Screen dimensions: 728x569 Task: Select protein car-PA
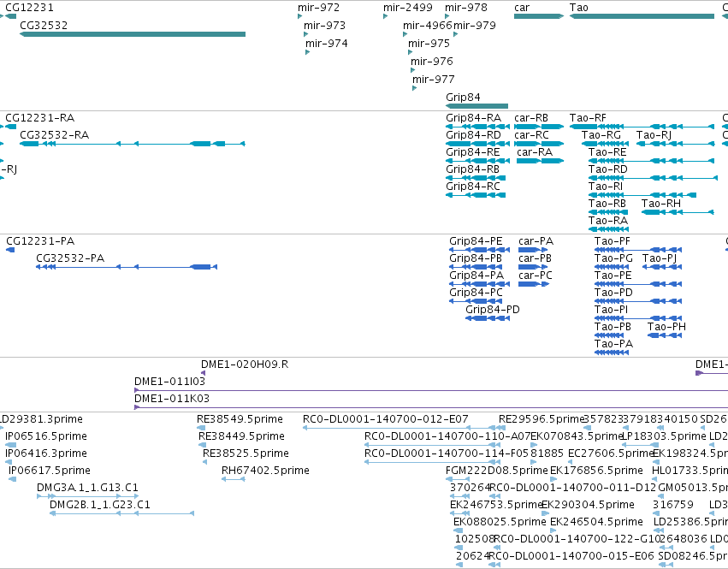(533, 250)
